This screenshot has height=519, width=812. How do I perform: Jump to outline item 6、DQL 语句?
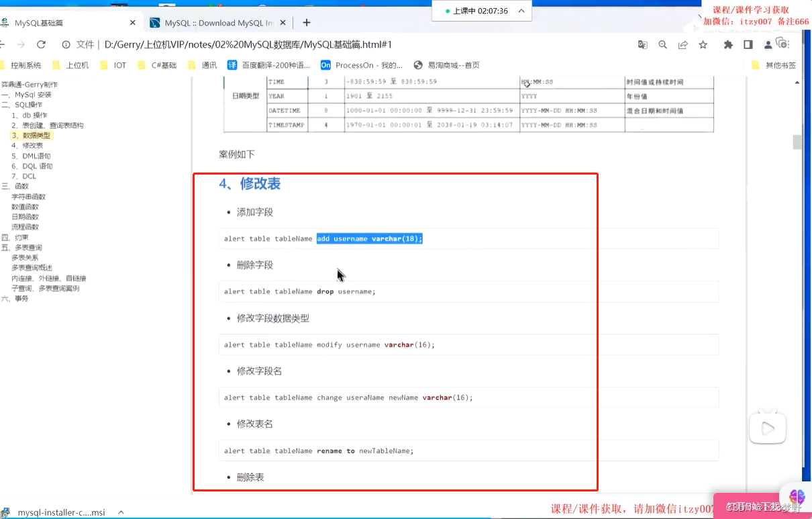(x=32, y=166)
